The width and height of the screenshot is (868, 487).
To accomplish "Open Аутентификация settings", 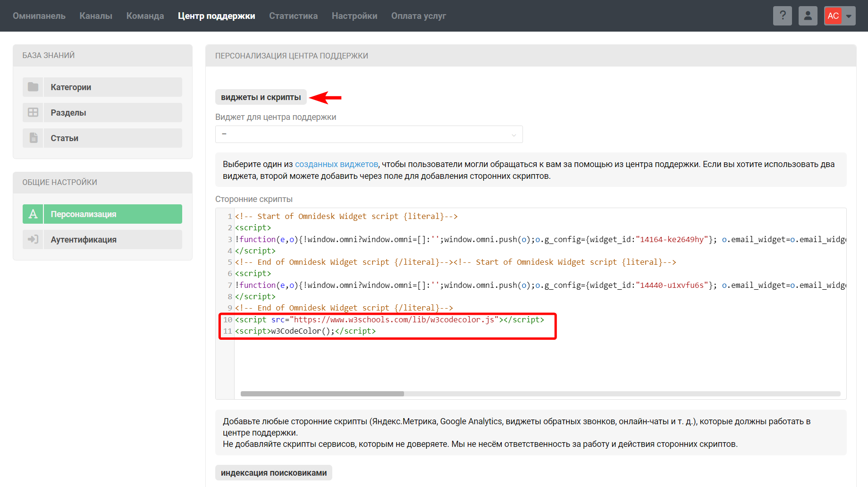I will (102, 239).
